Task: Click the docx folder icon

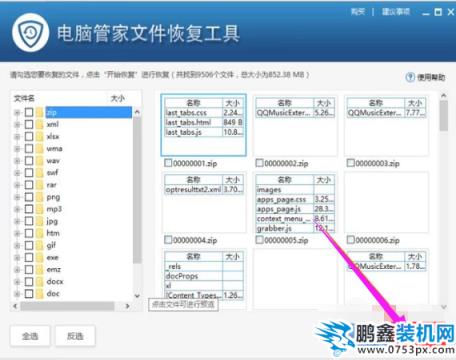Action: (x=40, y=282)
